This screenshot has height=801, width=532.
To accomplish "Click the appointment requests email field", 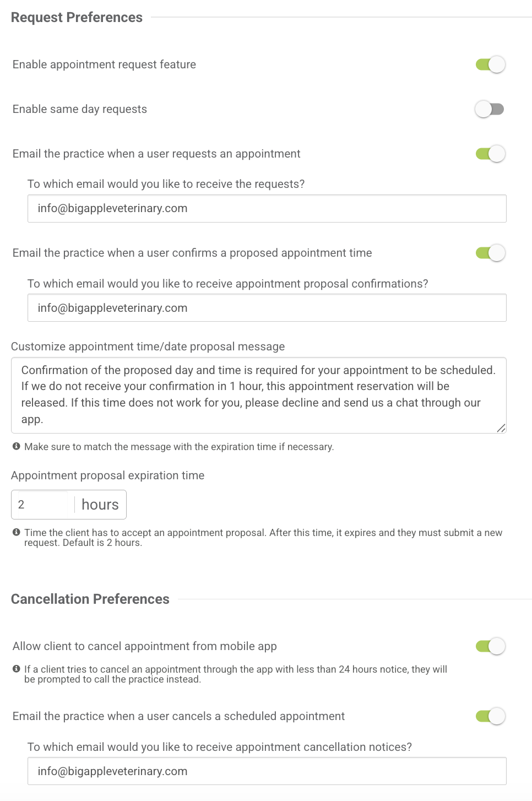I will pyautogui.click(x=267, y=209).
